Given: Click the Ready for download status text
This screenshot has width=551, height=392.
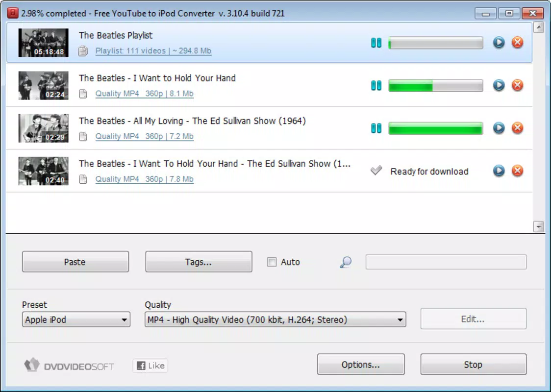Looking at the screenshot, I should [x=429, y=171].
